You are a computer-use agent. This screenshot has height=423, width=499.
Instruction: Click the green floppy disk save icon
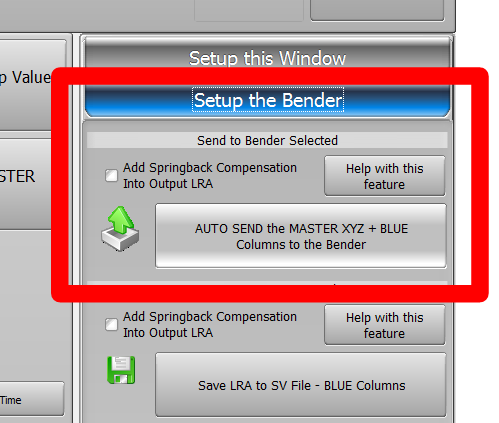pos(121,370)
